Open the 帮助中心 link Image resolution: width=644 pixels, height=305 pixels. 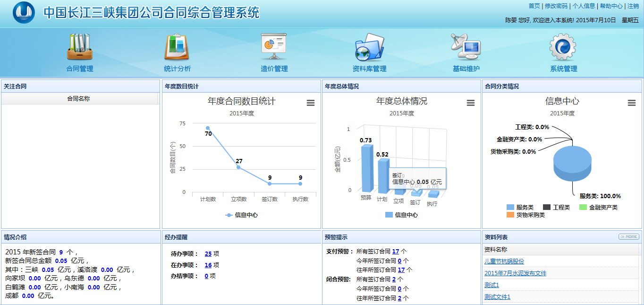point(611,6)
